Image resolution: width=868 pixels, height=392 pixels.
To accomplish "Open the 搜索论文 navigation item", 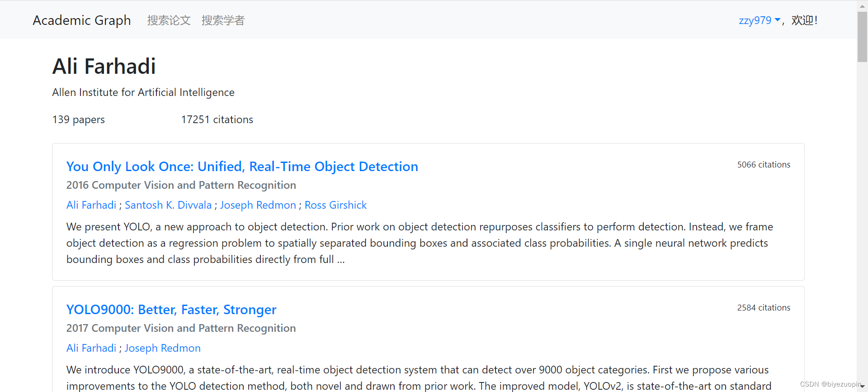I will (x=169, y=20).
